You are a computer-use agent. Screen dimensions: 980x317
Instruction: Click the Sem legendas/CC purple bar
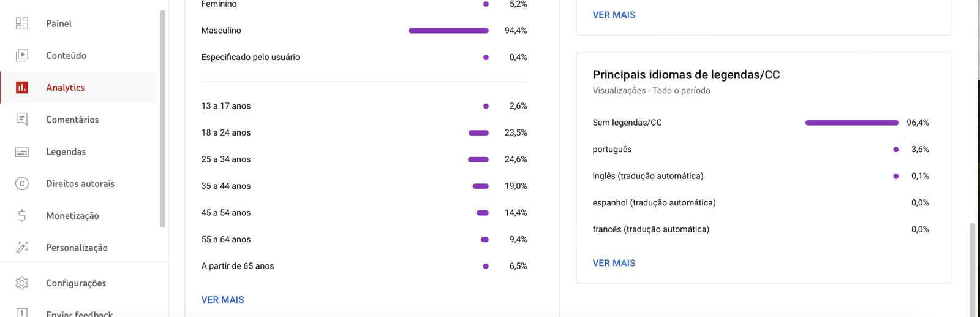pyautogui.click(x=851, y=123)
